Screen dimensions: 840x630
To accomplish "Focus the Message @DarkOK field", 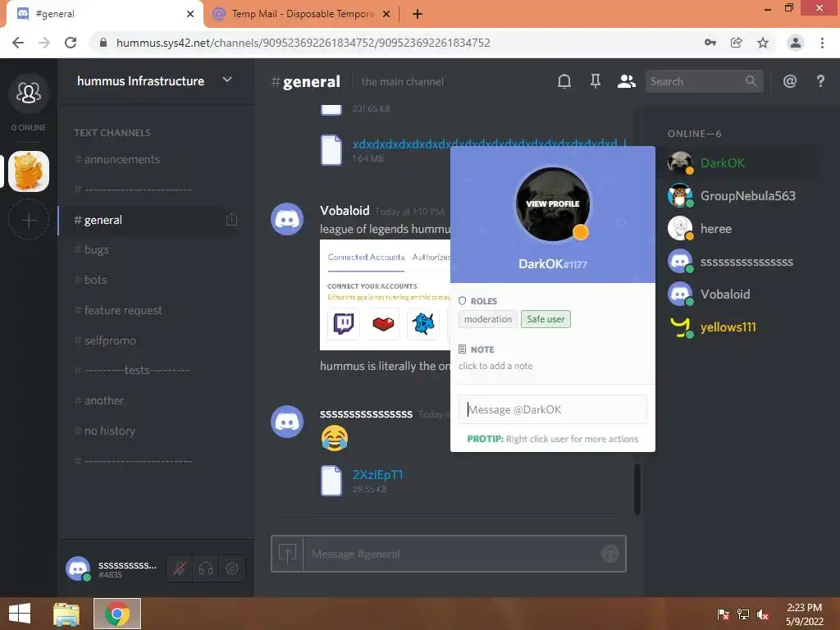I will click(x=552, y=410).
